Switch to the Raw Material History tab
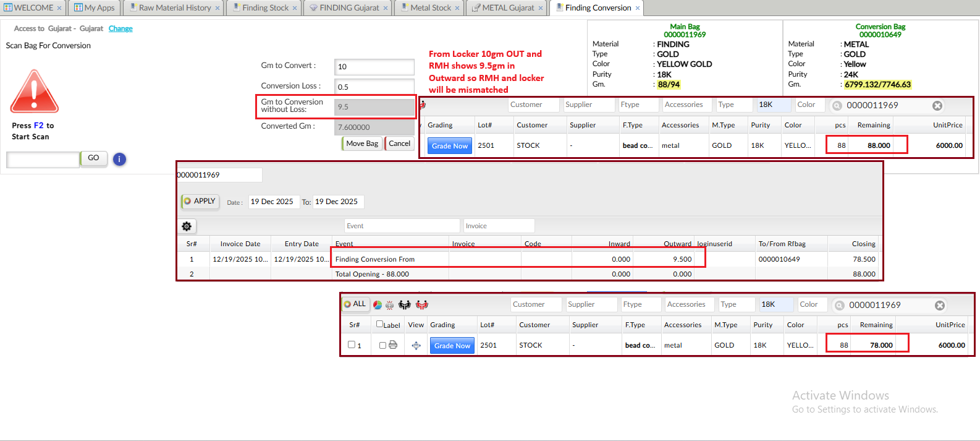Image resolution: width=980 pixels, height=441 pixels. (x=174, y=8)
